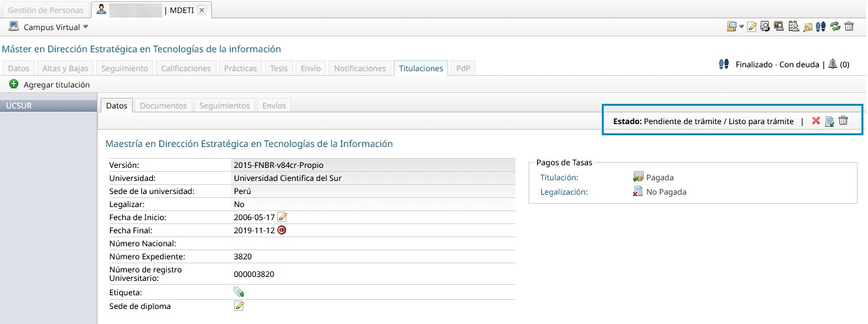Click the red X icon beside Estado
This screenshot has height=324, width=868.
pyautogui.click(x=816, y=121)
